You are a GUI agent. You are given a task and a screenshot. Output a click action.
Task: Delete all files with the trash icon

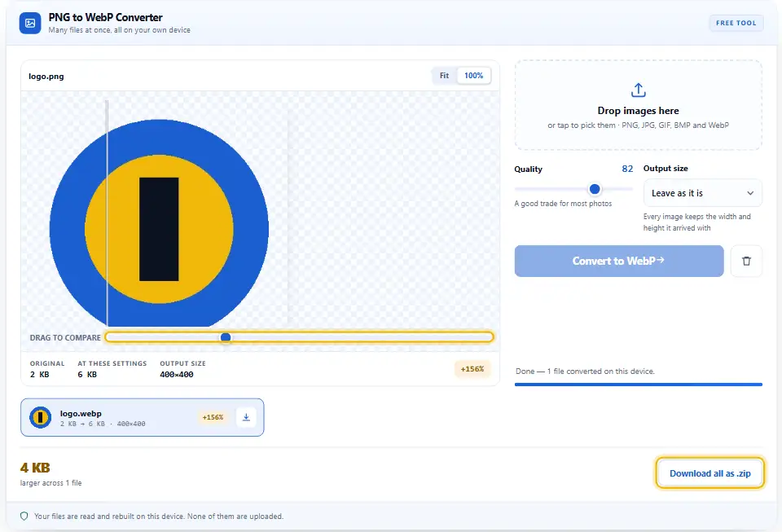(746, 261)
